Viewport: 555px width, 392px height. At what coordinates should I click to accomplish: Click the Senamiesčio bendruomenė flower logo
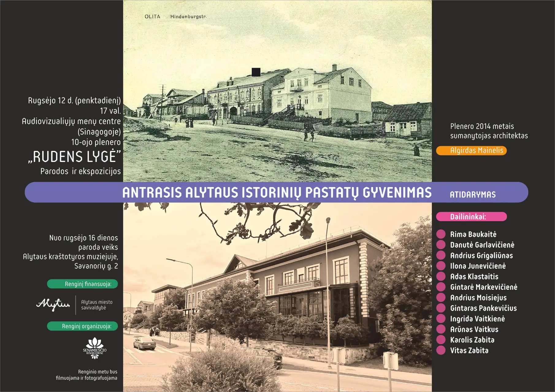(95, 348)
